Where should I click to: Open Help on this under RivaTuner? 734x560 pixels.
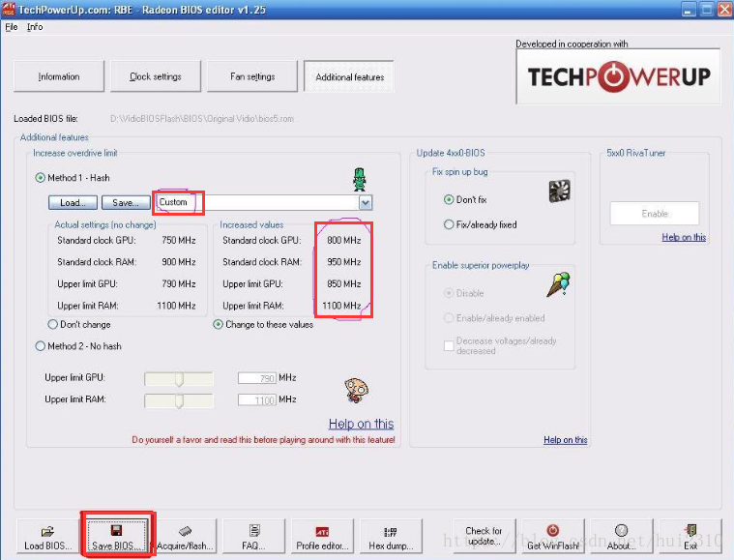(684, 237)
